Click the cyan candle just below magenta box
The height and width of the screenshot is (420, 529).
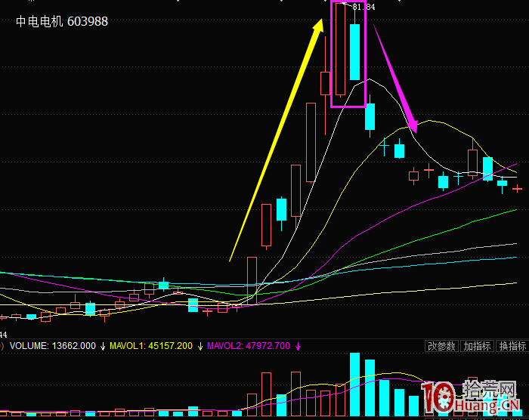click(x=370, y=116)
